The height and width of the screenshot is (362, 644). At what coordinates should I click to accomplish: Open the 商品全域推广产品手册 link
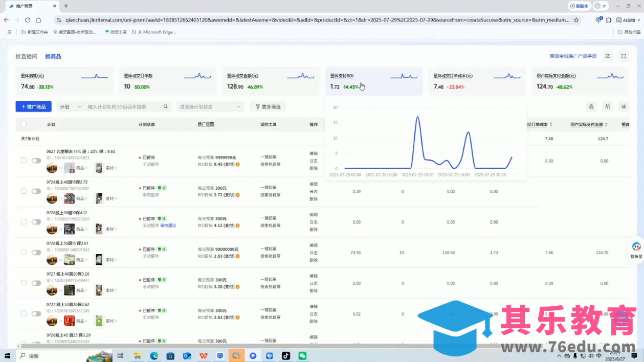tap(573, 56)
